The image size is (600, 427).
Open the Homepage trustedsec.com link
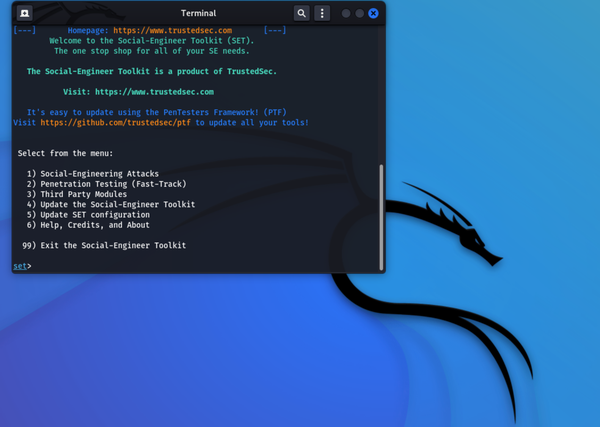click(x=173, y=30)
